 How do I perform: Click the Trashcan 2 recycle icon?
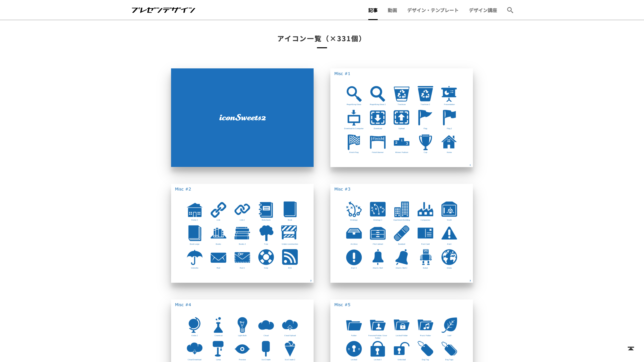coord(425,94)
